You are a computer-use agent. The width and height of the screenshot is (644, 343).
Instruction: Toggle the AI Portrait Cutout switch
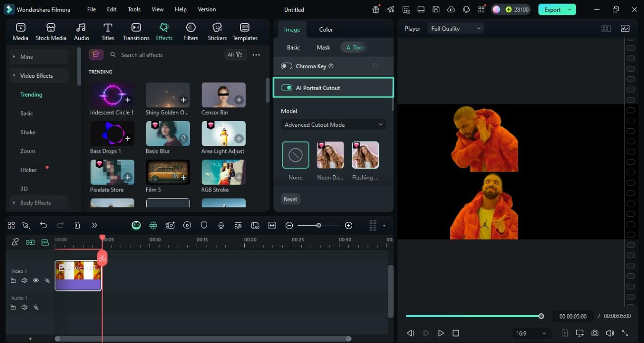(286, 88)
